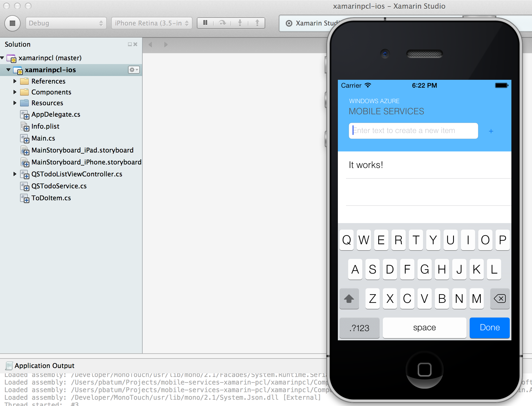Stop the running debug session
This screenshot has width=532, height=406.
coord(12,23)
